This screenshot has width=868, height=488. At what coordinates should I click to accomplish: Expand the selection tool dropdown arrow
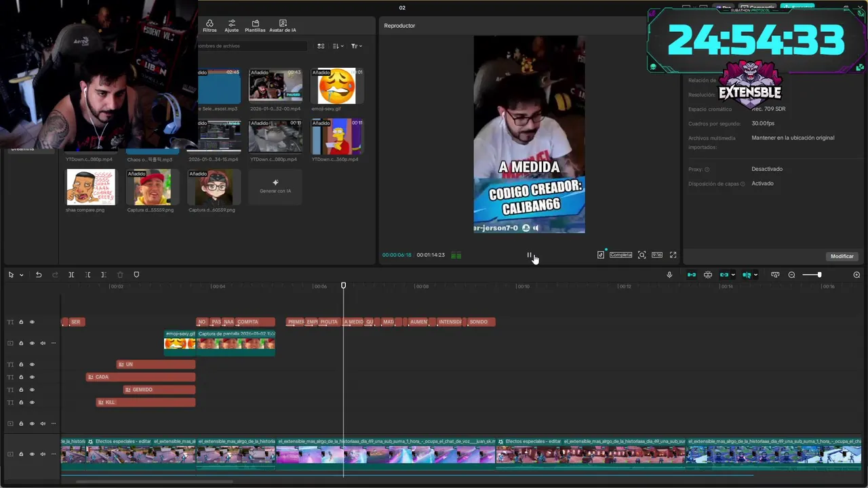pos(21,275)
